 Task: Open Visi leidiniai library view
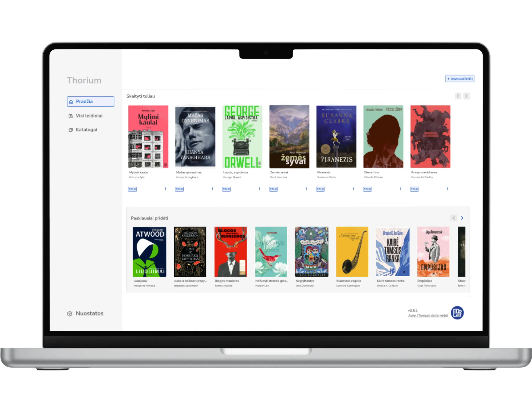point(85,116)
